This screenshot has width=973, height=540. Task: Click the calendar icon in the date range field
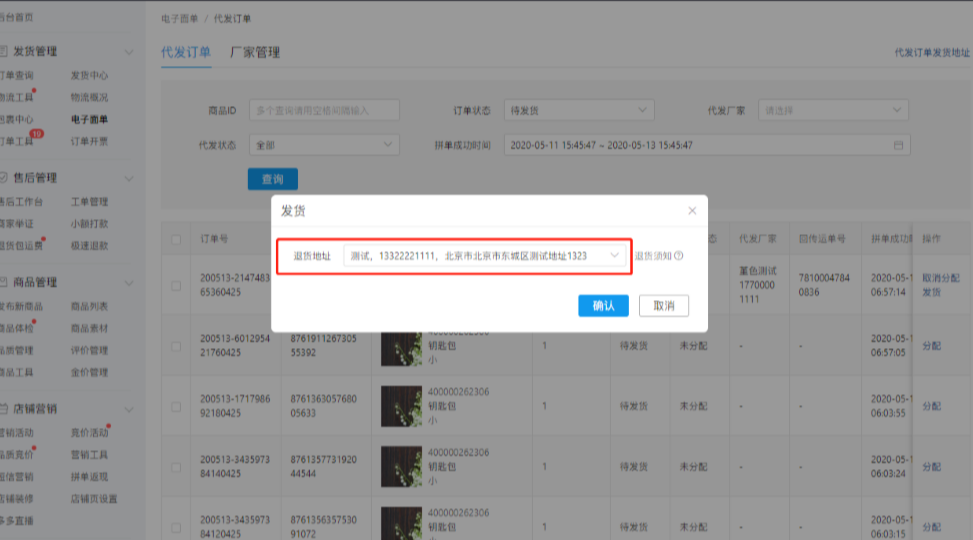click(898, 145)
